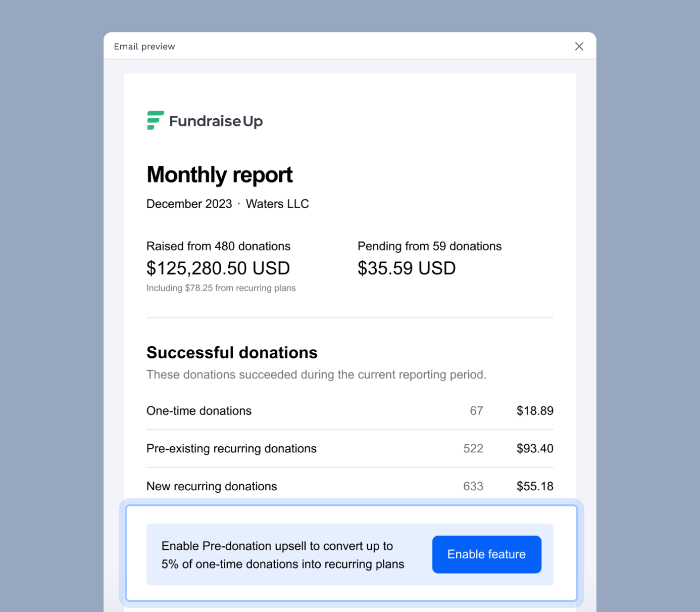Click the Pending from 59 donations label

429,246
